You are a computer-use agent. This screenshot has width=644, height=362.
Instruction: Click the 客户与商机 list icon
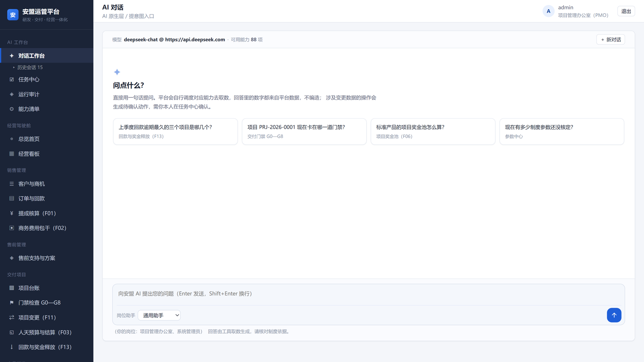(12, 184)
